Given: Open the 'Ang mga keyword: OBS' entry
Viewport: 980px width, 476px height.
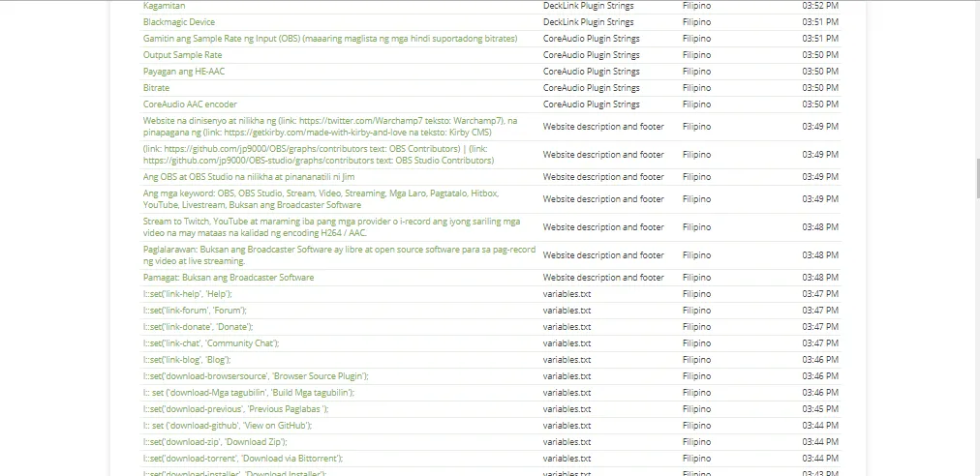Looking at the screenshot, I should (x=321, y=199).
